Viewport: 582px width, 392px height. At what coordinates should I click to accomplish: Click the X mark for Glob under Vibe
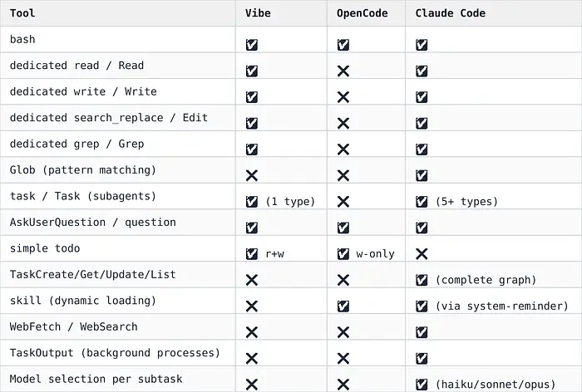(x=252, y=176)
